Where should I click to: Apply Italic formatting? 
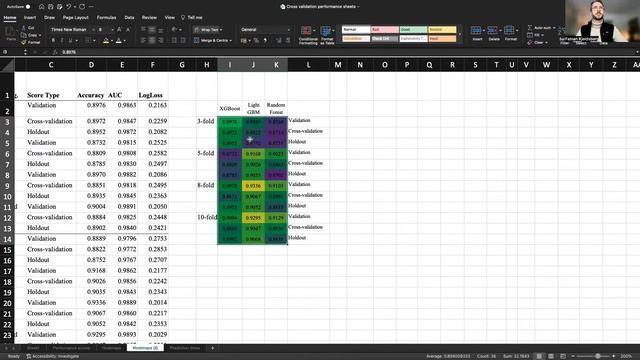[x=62, y=40]
